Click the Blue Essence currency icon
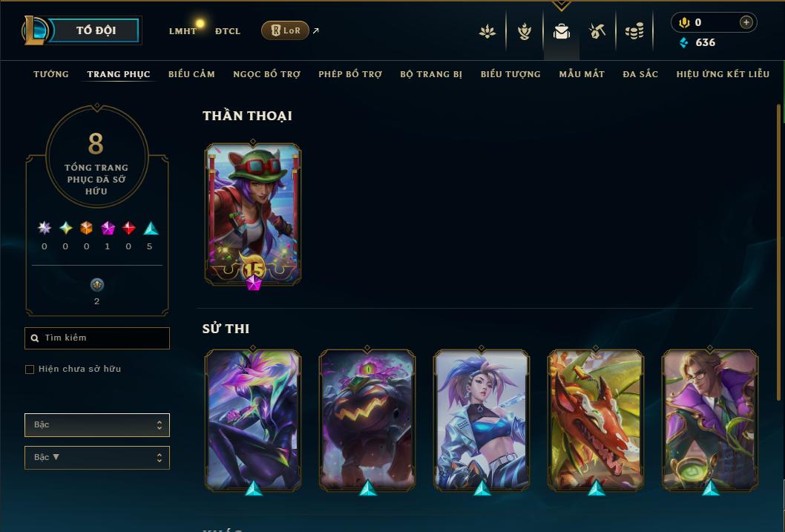 point(683,42)
